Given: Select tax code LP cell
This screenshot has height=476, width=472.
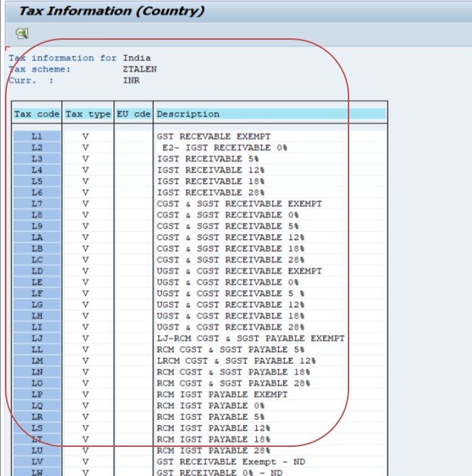Looking at the screenshot, I should pos(37,394).
